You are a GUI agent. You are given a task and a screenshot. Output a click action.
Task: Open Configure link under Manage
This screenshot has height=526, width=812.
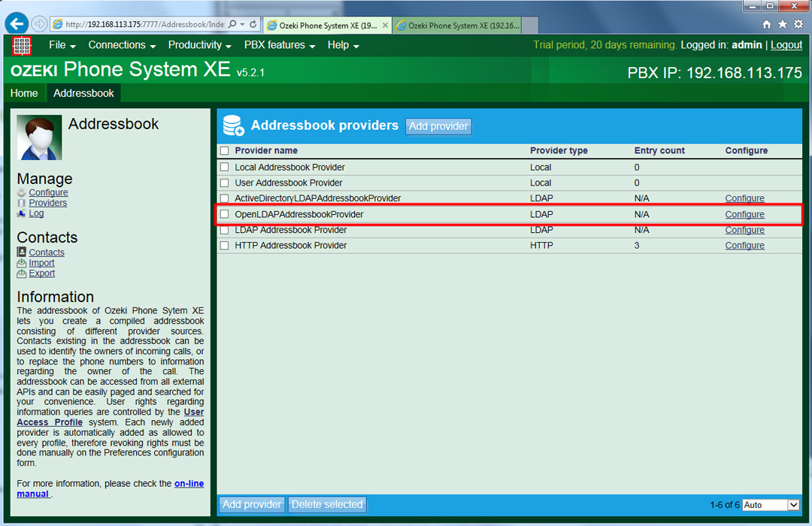tap(48, 192)
